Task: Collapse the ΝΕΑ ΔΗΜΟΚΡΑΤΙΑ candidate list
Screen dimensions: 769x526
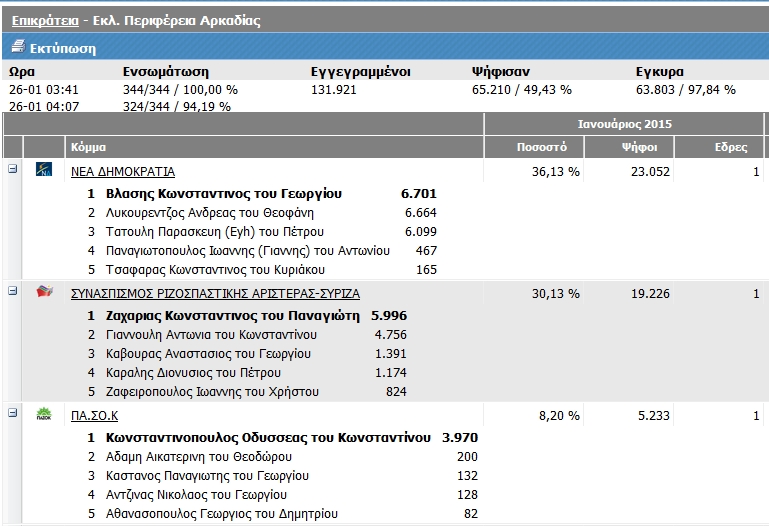Action: pyautogui.click(x=13, y=169)
